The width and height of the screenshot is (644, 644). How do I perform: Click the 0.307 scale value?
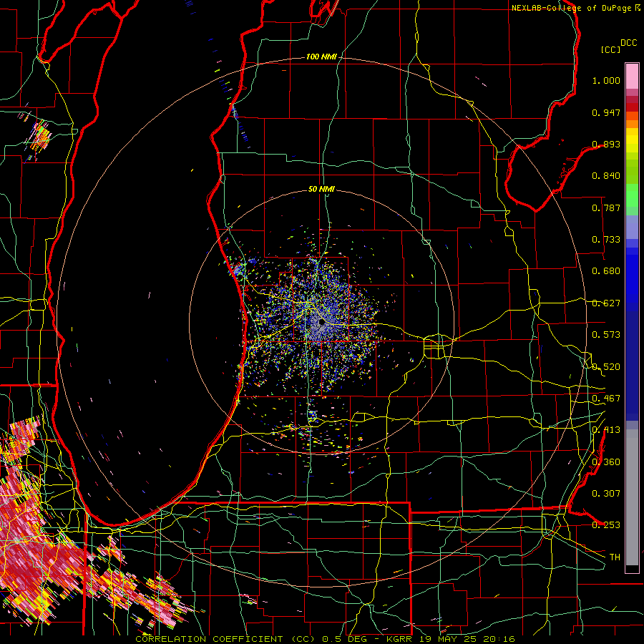click(606, 494)
